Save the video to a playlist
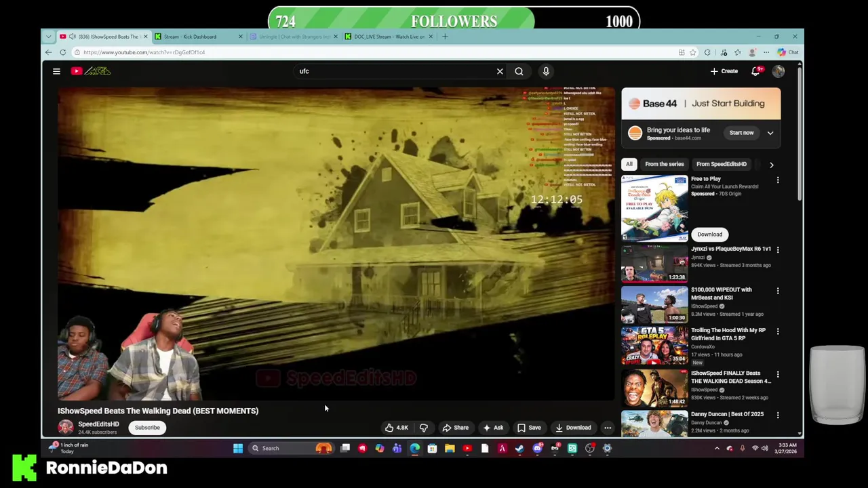The image size is (868, 488). [x=529, y=428]
